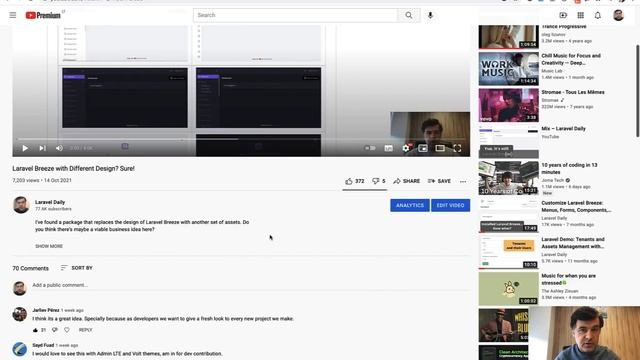Image resolution: width=640 pixels, height=360 pixels.
Task: Open Music for when you are stressed thumbnail
Action: coord(509,289)
